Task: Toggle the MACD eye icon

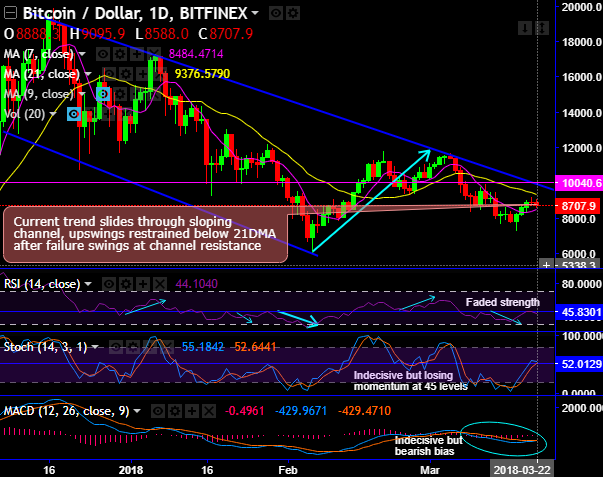Action: click(x=158, y=411)
